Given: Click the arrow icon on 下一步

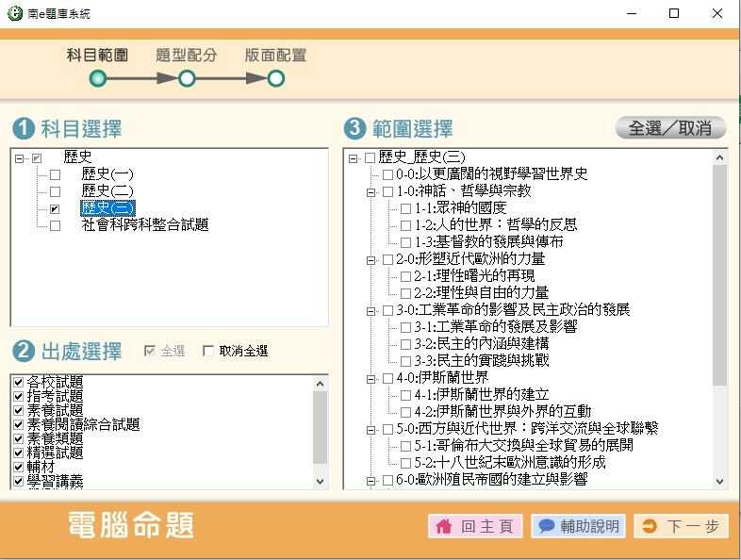Looking at the screenshot, I should pyautogui.click(x=650, y=526).
